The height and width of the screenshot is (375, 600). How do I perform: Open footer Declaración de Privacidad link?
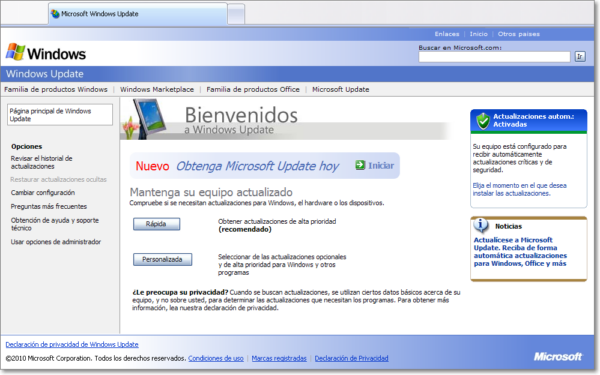pos(351,358)
